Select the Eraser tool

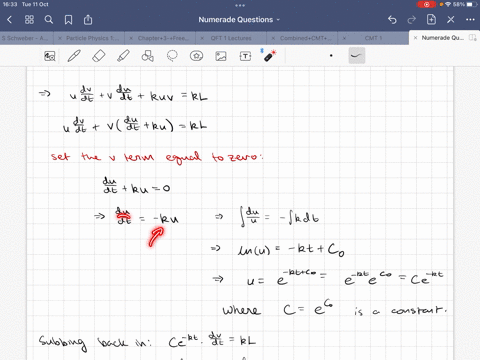[98, 56]
